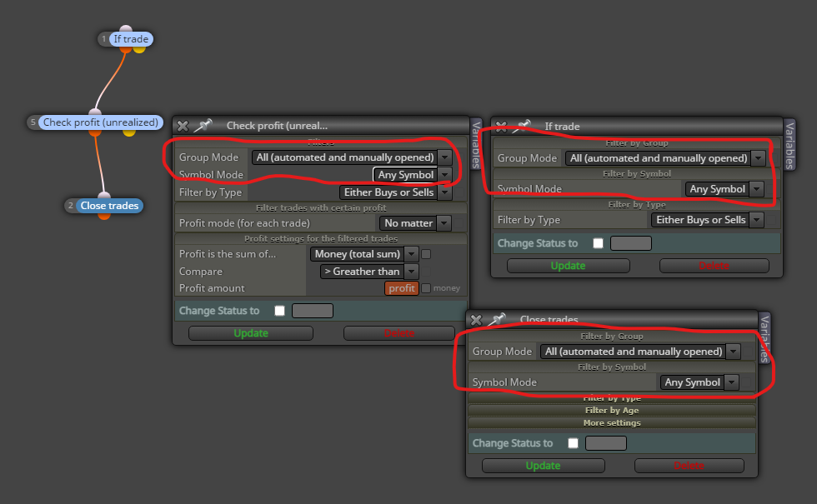
Task: Click yellow output dot of Check profit node
Action: [x=129, y=132]
